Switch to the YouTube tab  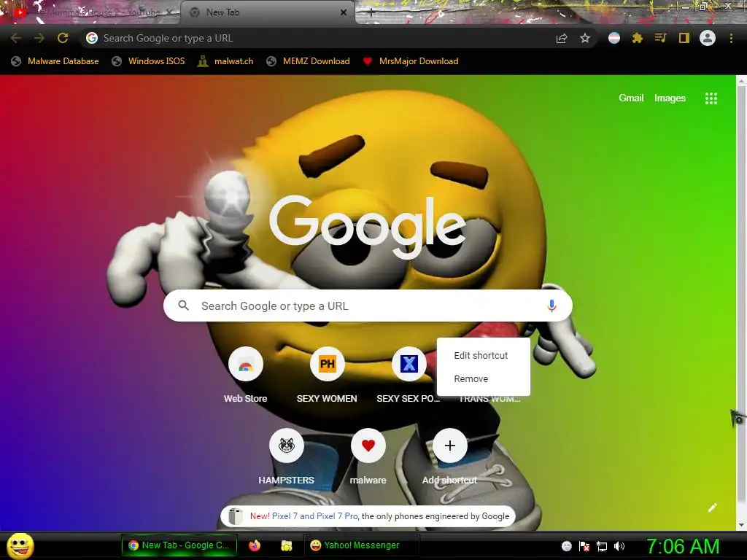(x=90, y=12)
